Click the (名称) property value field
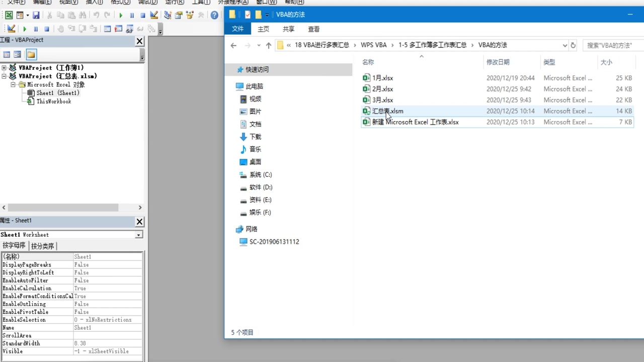Screen dimensions: 644x362 point(108,257)
